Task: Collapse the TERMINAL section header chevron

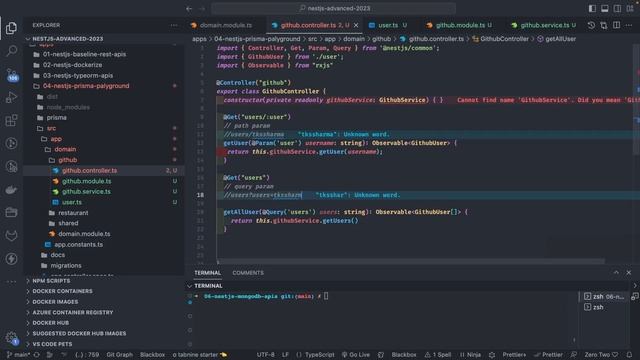Action: [189, 286]
